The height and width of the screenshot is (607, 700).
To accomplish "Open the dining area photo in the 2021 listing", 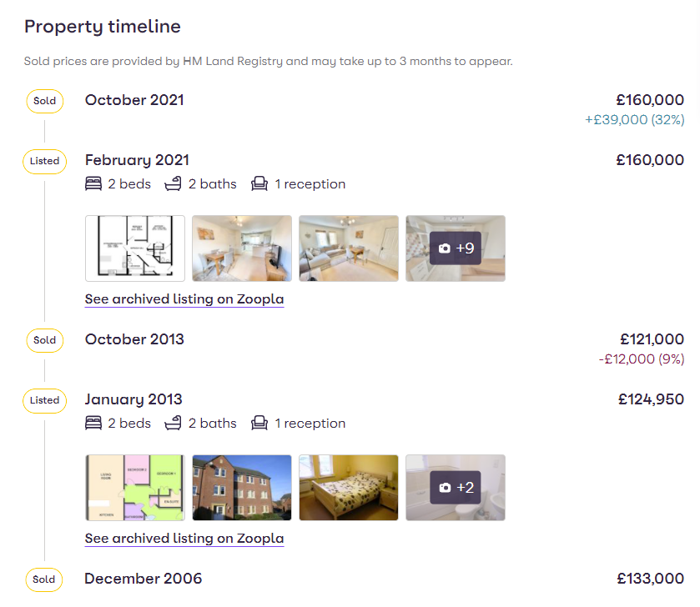I will (x=242, y=248).
